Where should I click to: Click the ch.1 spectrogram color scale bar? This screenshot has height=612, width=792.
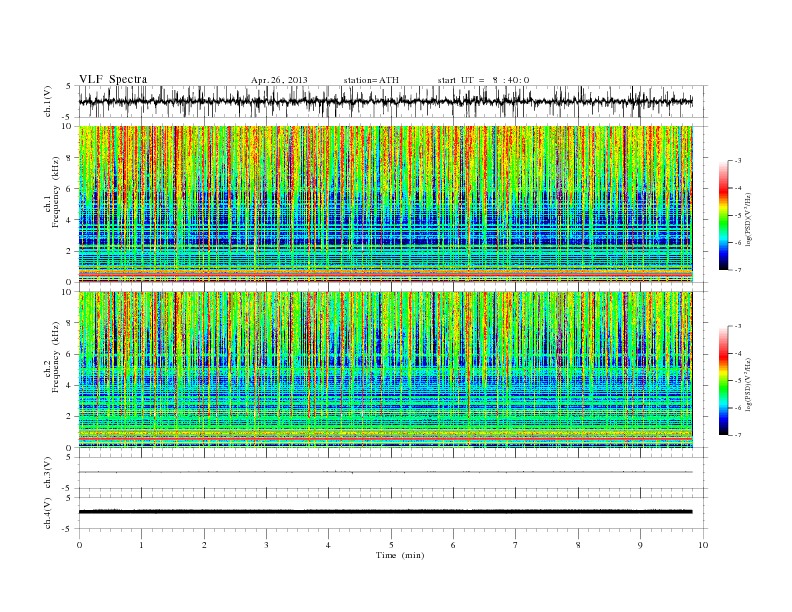[x=723, y=216]
